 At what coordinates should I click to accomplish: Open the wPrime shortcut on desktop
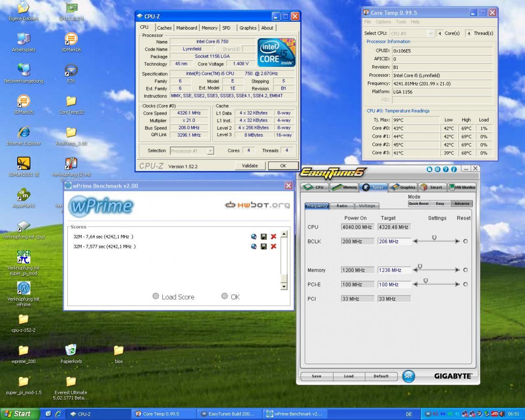pyautogui.click(x=23, y=288)
